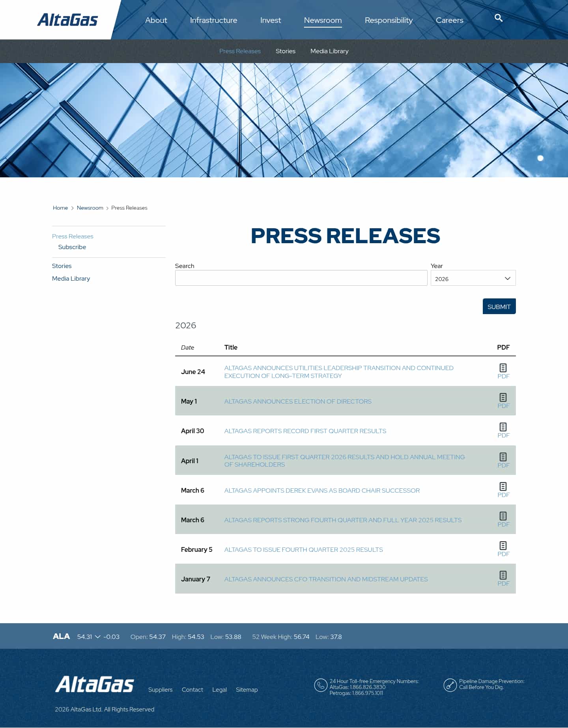Click the phone emergency numbers icon
This screenshot has height=728, width=568.
[x=321, y=685]
